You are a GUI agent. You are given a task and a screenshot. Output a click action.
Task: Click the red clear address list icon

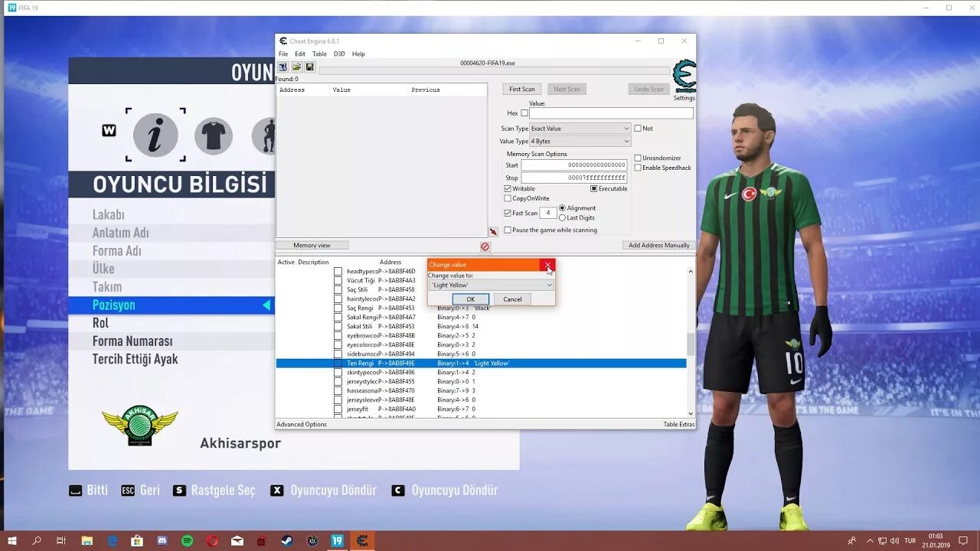485,246
